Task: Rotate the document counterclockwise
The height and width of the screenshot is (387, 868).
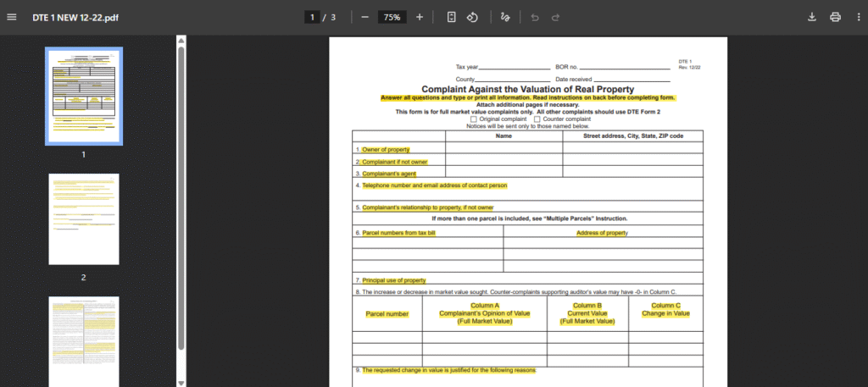Action: pos(472,17)
